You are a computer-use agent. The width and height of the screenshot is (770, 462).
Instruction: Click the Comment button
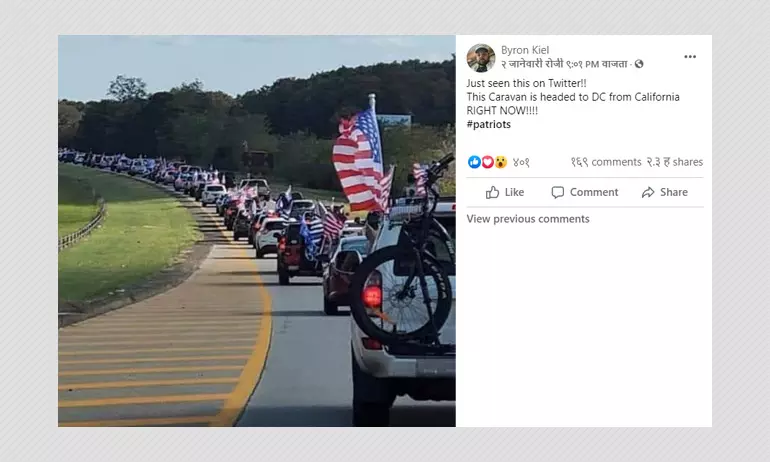point(584,192)
